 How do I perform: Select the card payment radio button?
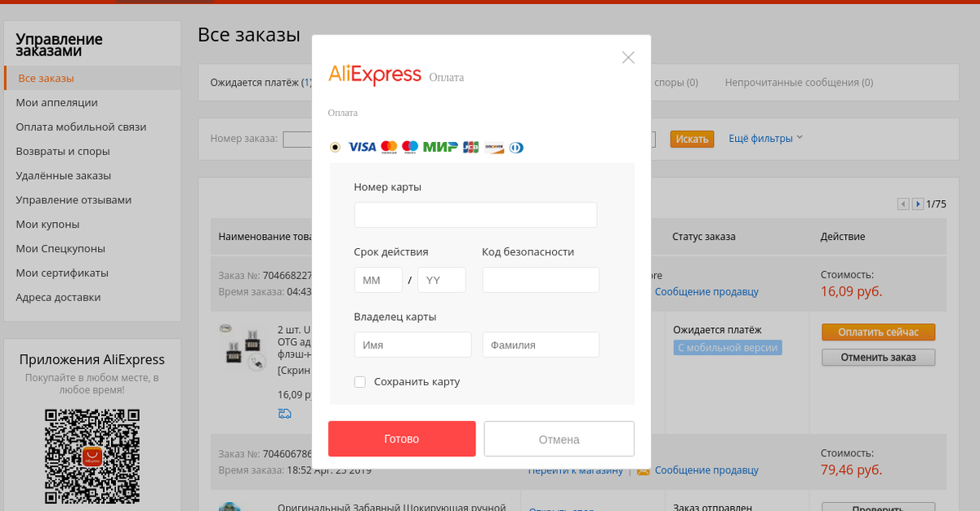[335, 147]
